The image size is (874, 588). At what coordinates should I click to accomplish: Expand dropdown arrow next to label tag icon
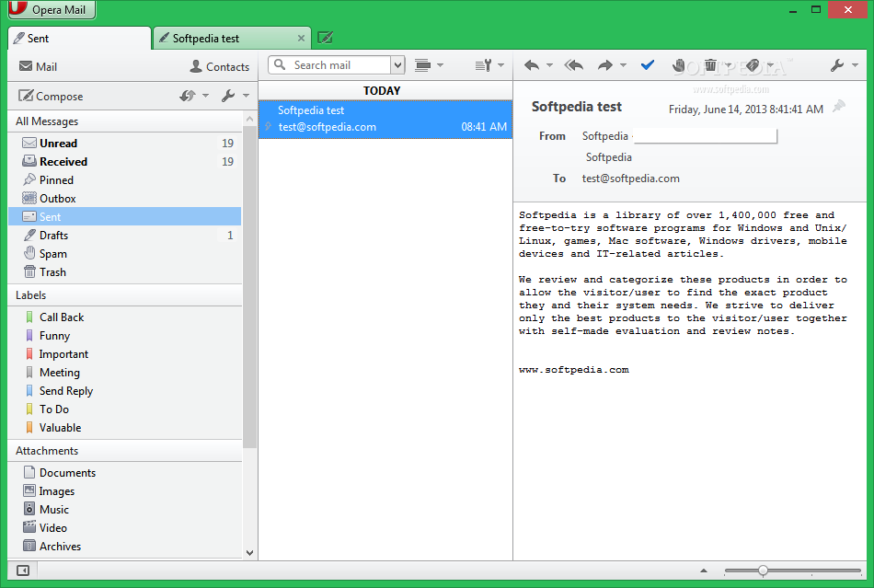pos(770,65)
